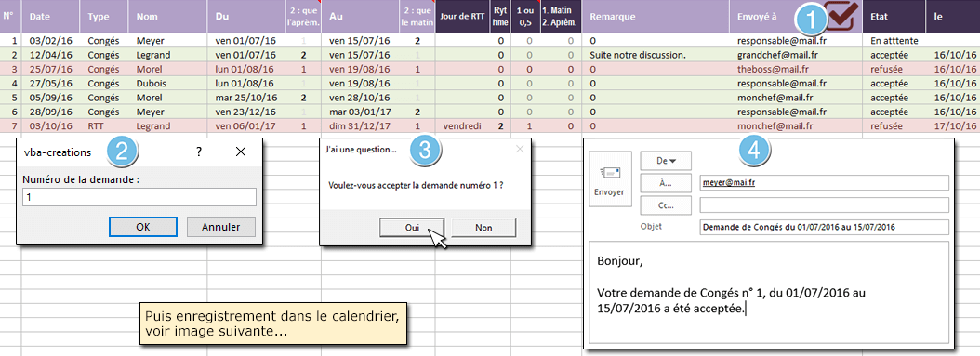Select the Envoyé à column header
The width and height of the screenshot is (980, 356).
click(796, 17)
